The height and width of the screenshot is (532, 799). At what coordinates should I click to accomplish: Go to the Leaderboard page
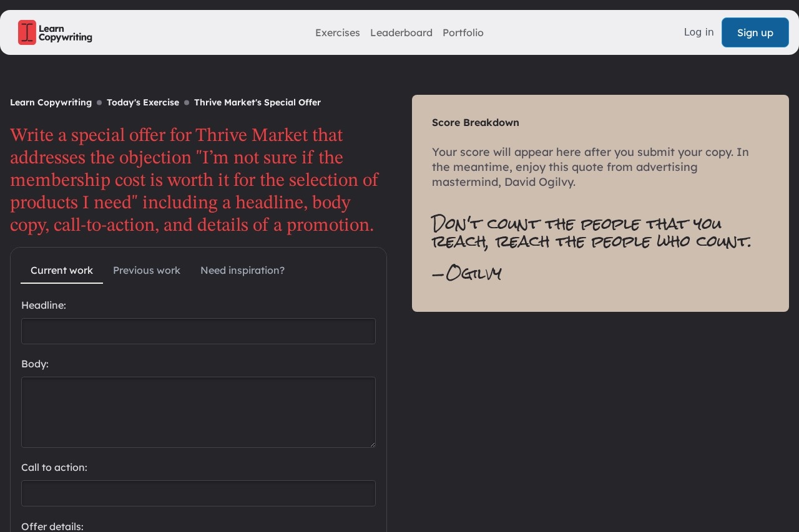click(401, 32)
